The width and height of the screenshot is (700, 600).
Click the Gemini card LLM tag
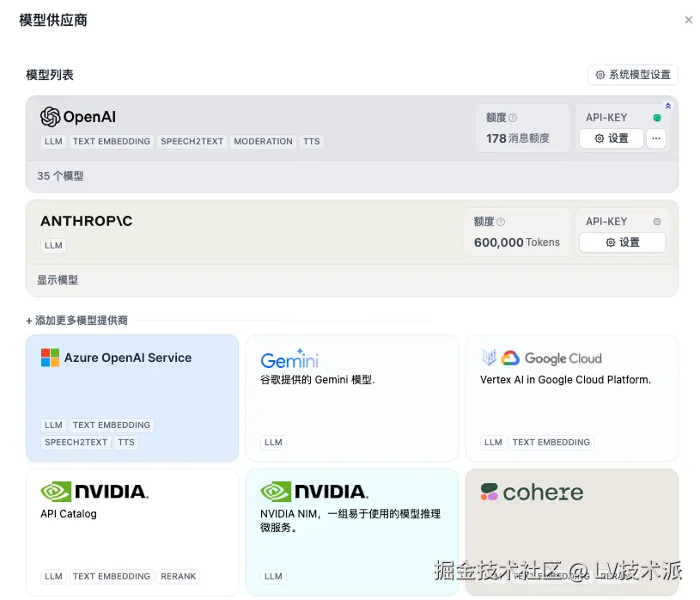273,443
